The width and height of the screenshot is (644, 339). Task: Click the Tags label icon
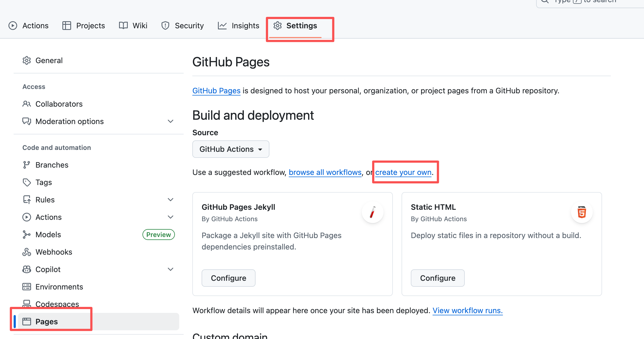coord(26,182)
